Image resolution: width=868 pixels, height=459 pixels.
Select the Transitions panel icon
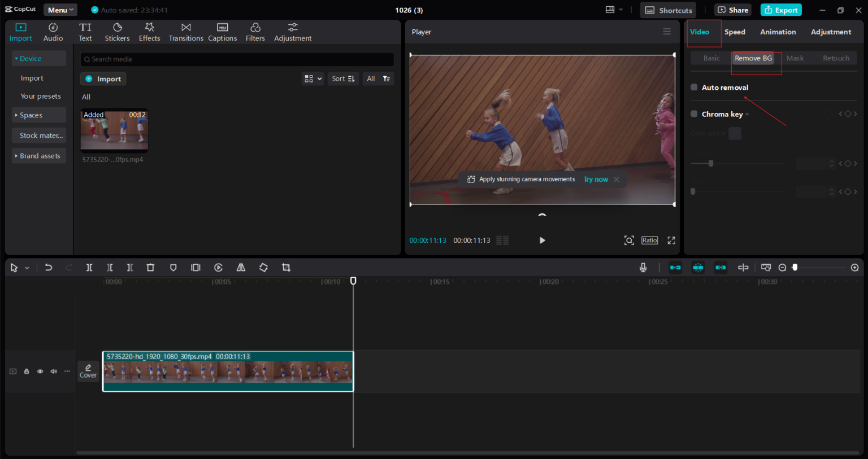[186, 31]
